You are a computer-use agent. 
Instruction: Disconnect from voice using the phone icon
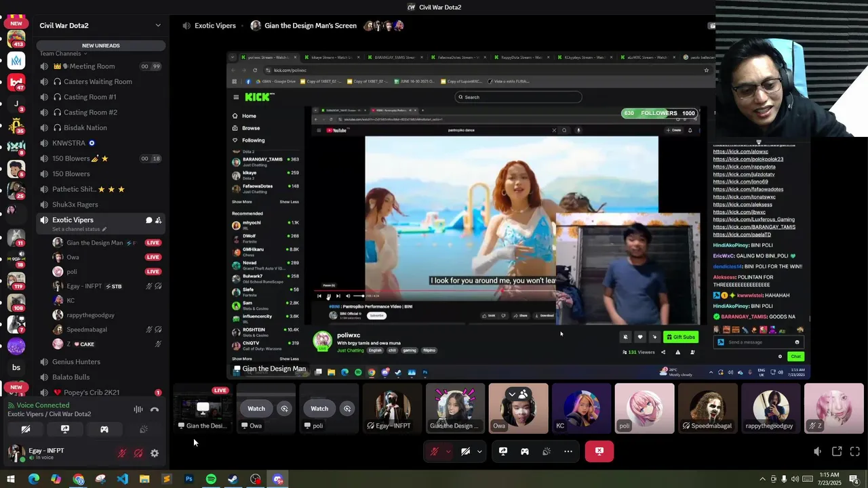tap(155, 409)
